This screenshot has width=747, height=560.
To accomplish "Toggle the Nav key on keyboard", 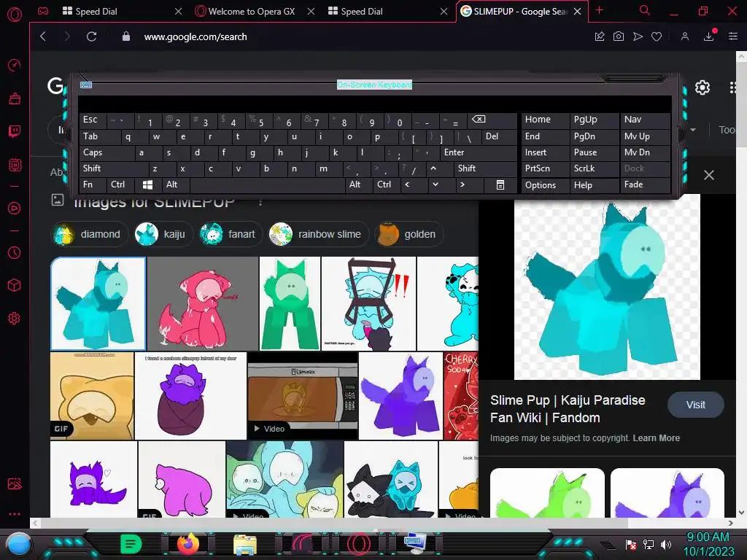I will click(x=646, y=120).
